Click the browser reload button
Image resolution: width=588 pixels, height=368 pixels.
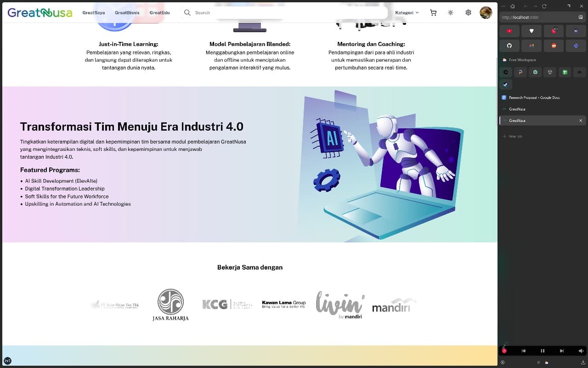[x=544, y=6]
